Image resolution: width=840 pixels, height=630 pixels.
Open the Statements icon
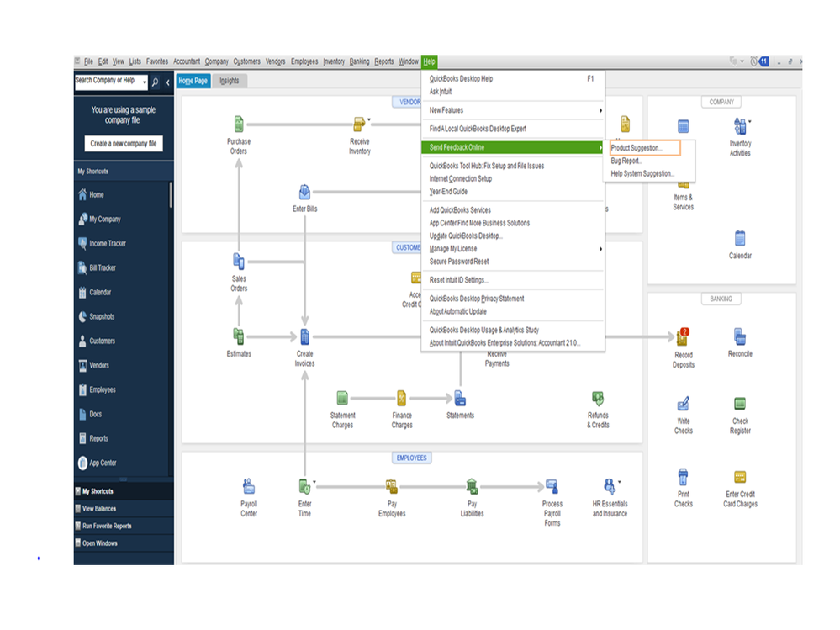click(460, 398)
